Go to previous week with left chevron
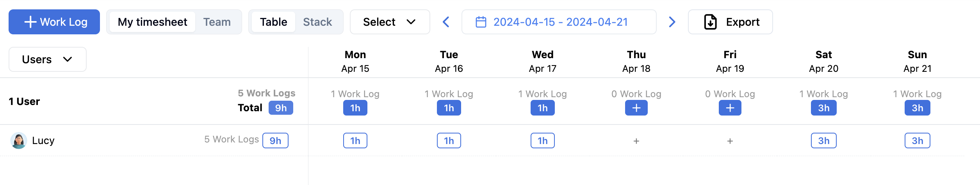The width and height of the screenshot is (980, 185). 446,22
